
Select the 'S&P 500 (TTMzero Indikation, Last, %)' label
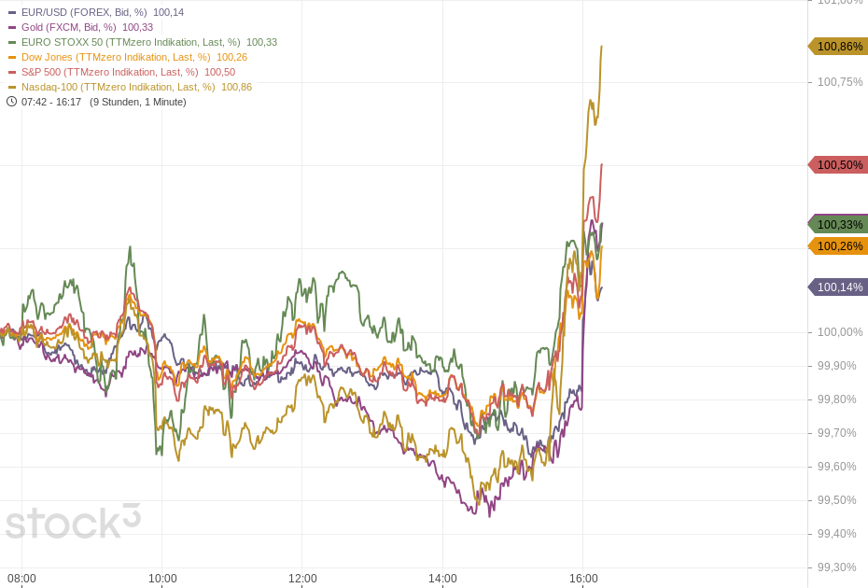[x=109, y=72]
